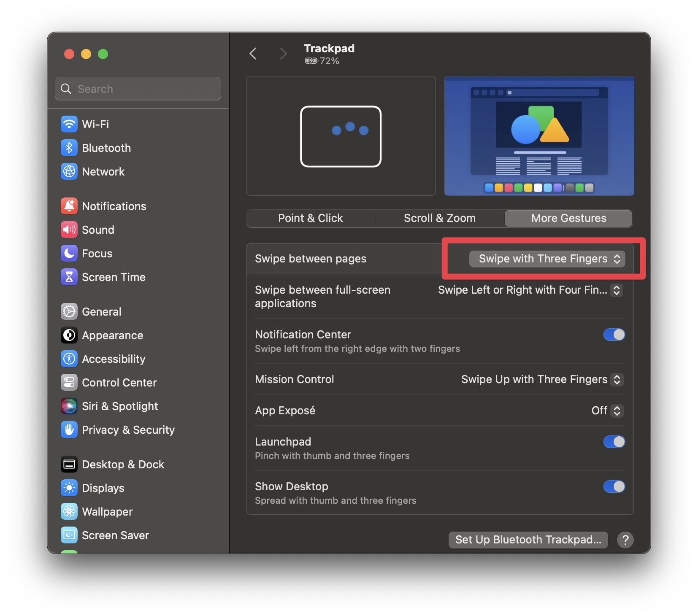Open Wi-Fi settings from sidebar icon
The image size is (698, 616).
(69, 124)
